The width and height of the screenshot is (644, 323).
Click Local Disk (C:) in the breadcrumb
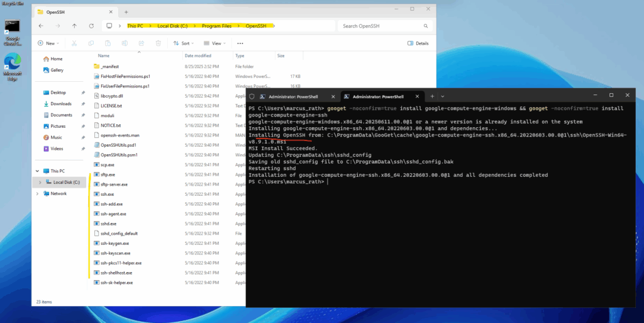(x=172, y=26)
